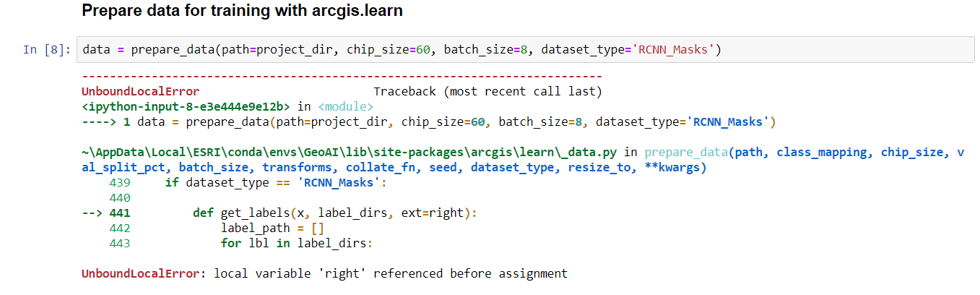Click the <module> label in the traceback
980x295 pixels.
tap(345, 106)
